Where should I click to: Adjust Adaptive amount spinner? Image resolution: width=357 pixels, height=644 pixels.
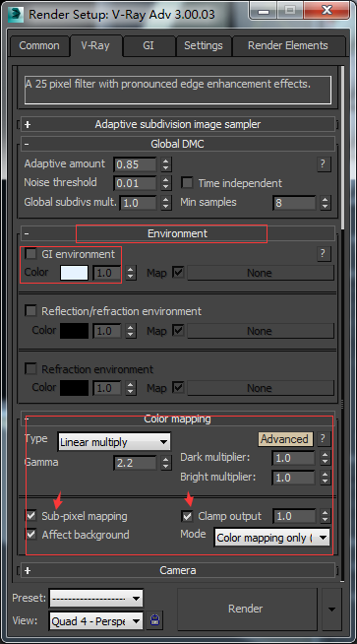[x=166, y=164]
